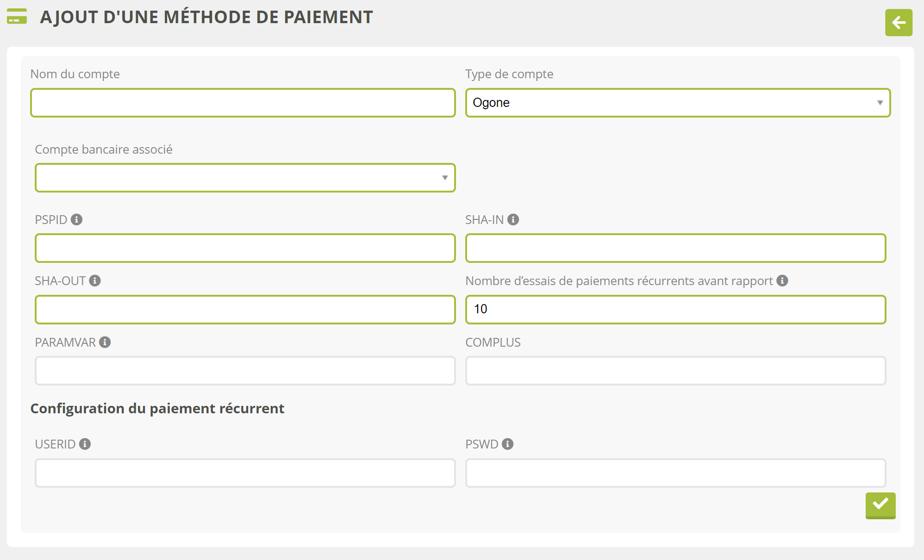The width and height of the screenshot is (924, 560).
Task: Click the info icon next to PSWD
Action: (x=508, y=444)
